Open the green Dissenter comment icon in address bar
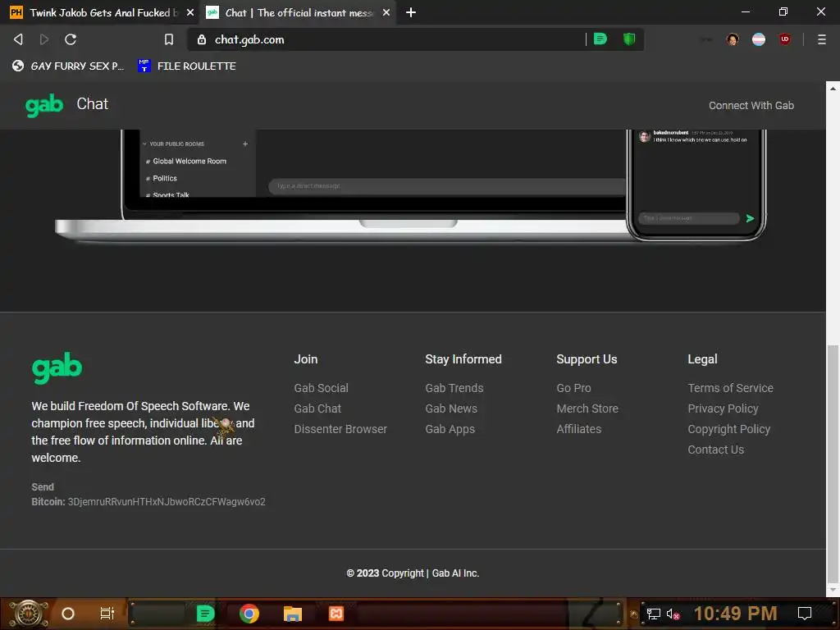Viewport: 840px width, 630px height. point(600,39)
